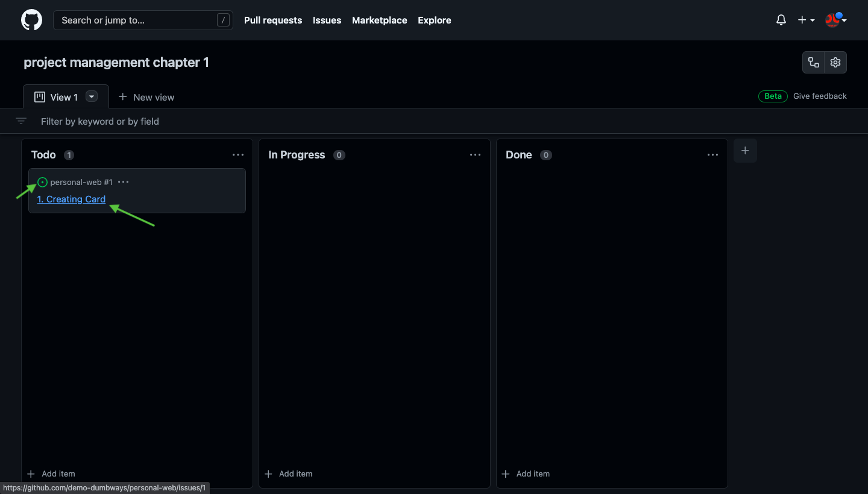Expand the View 1 tab dropdown arrow
The image size is (868, 494).
(x=92, y=96)
